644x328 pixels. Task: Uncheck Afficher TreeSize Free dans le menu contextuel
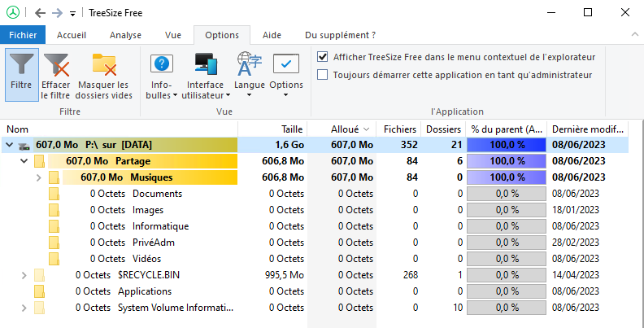[x=323, y=57]
